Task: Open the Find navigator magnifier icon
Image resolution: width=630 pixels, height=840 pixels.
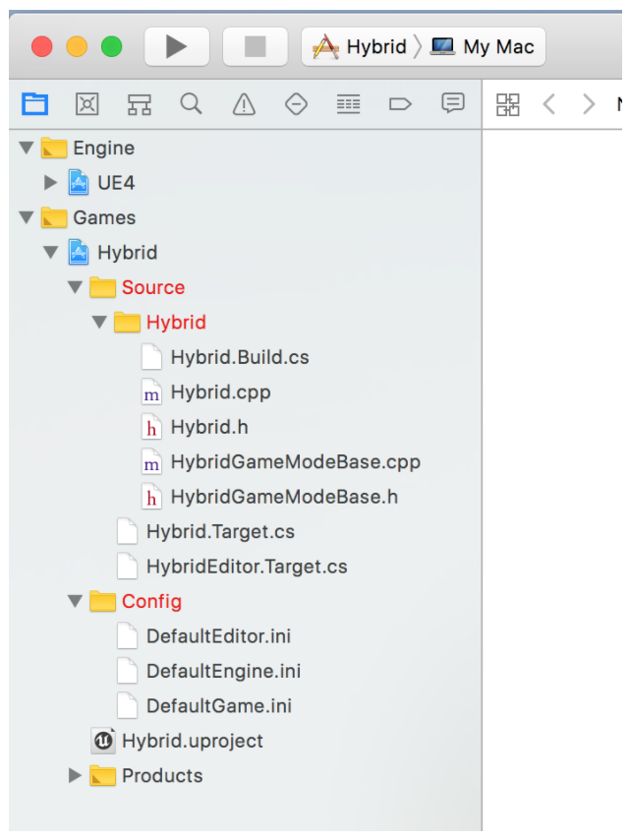Action: 191,104
